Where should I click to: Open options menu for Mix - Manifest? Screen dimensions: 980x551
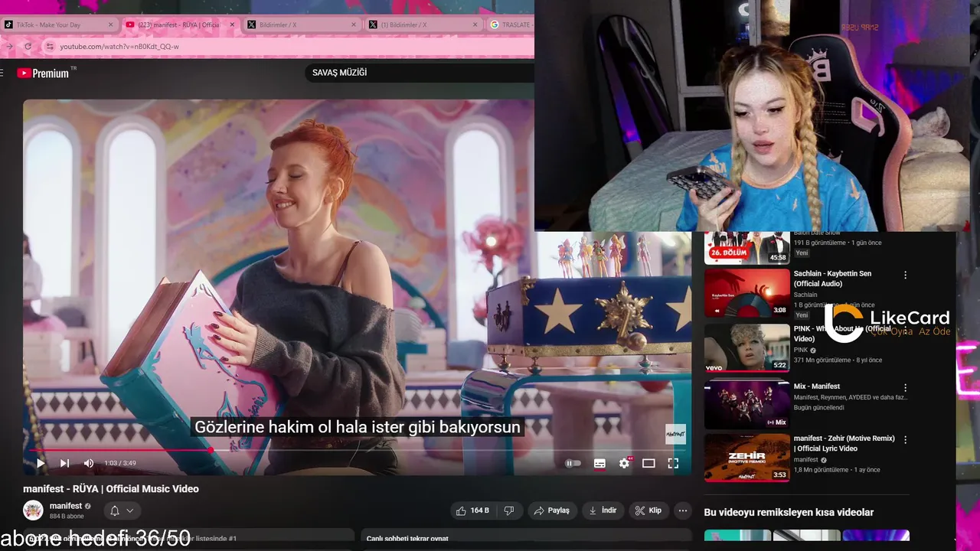[905, 388]
